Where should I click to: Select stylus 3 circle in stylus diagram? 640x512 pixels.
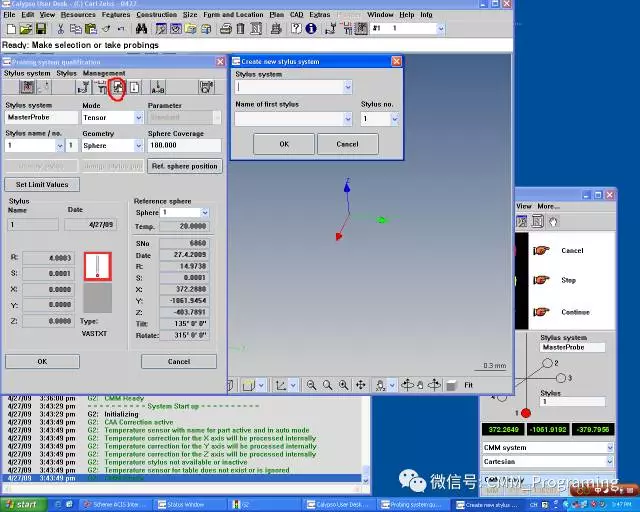point(561,378)
